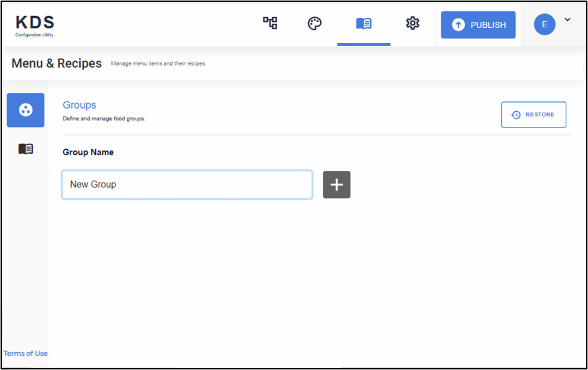This screenshot has height=370, width=588.
Task: Click the RESTORE button
Action: pos(534,115)
